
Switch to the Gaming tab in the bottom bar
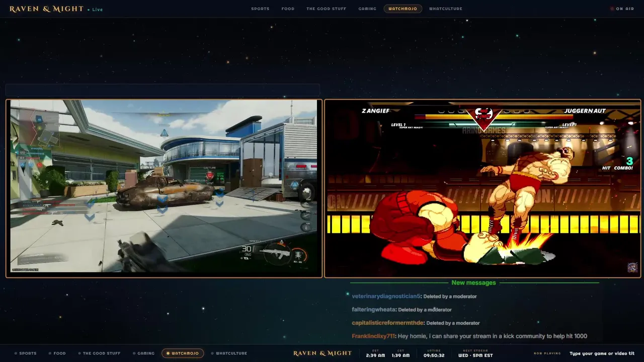pos(143,353)
